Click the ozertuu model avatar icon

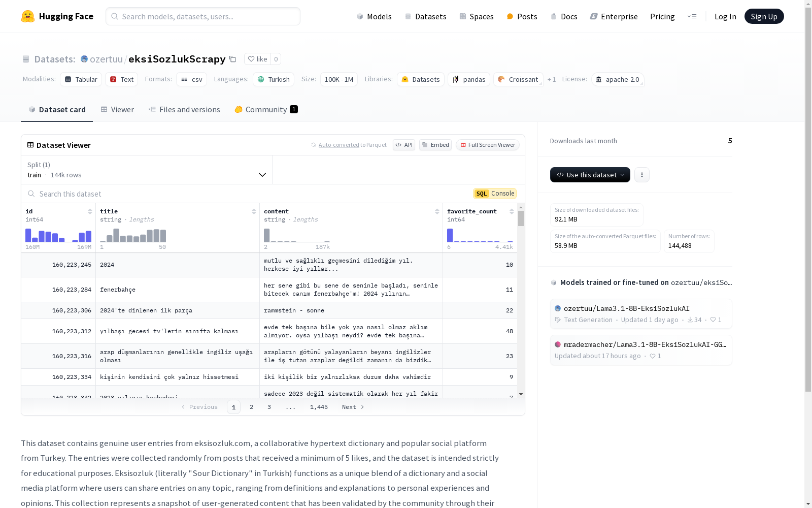click(x=558, y=308)
